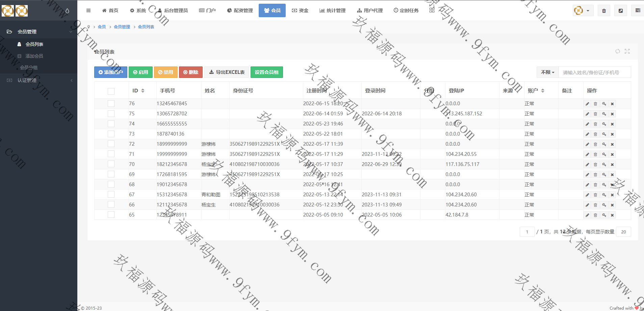Click the fullscreen expand icon in panel header
The image size is (644, 311).
[x=627, y=51]
